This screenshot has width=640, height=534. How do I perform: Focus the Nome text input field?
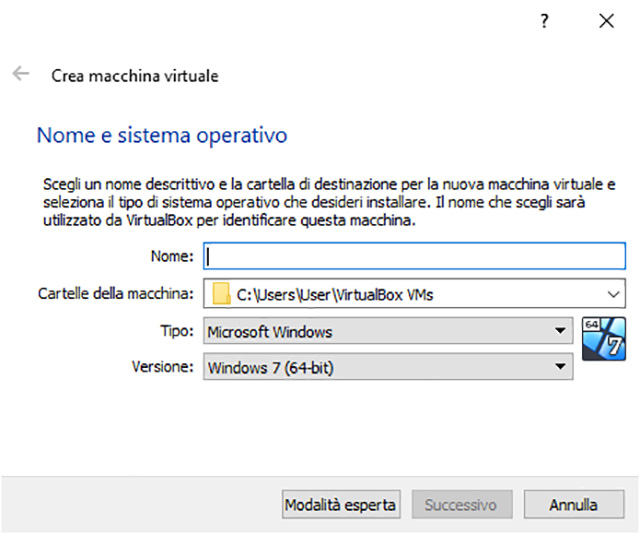pos(414,257)
